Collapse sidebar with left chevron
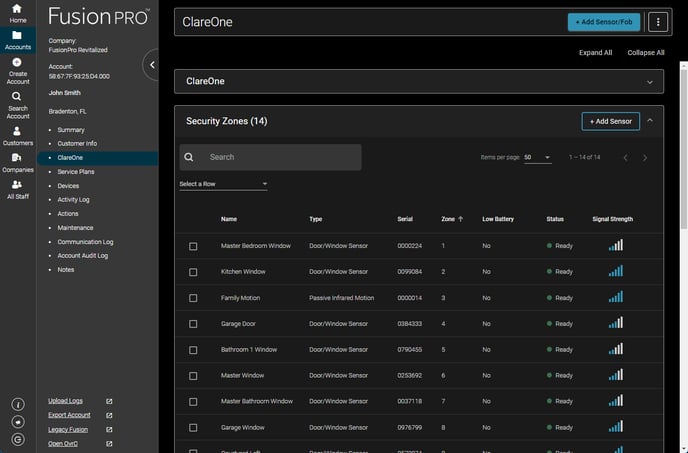 click(152, 65)
